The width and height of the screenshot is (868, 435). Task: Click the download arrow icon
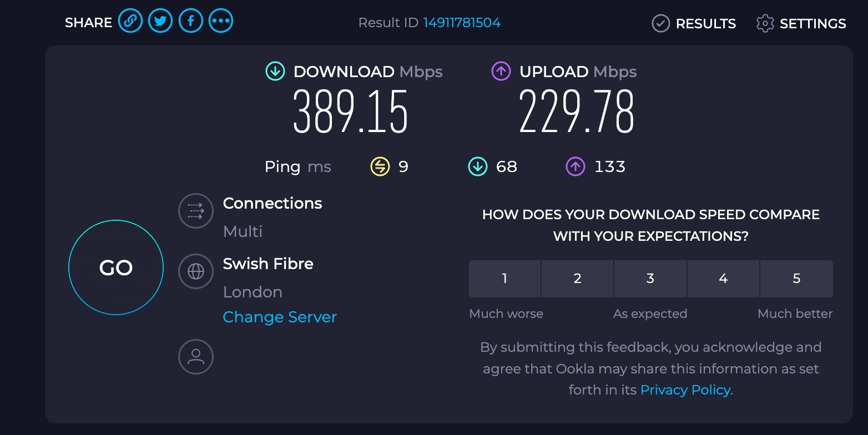[x=275, y=72]
